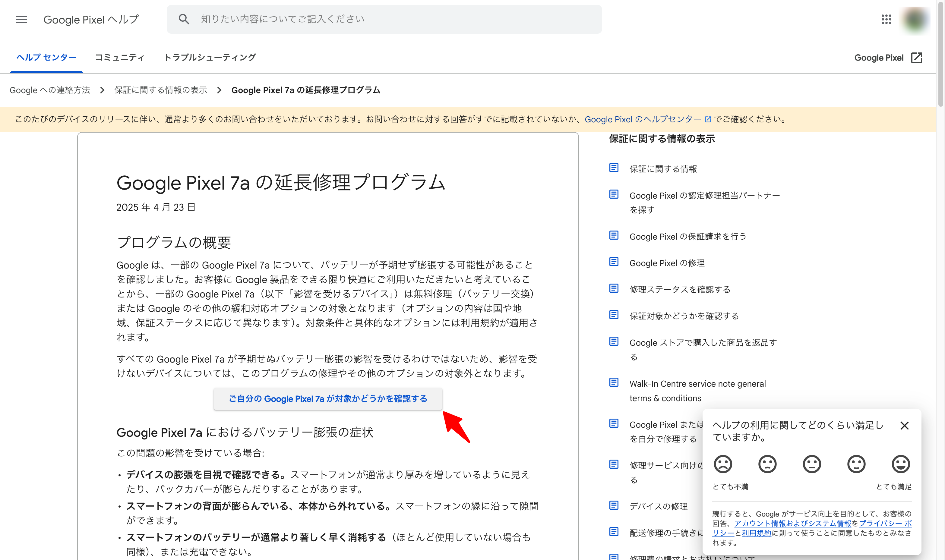
Task: Close the satisfaction survey popup
Action: point(905,426)
